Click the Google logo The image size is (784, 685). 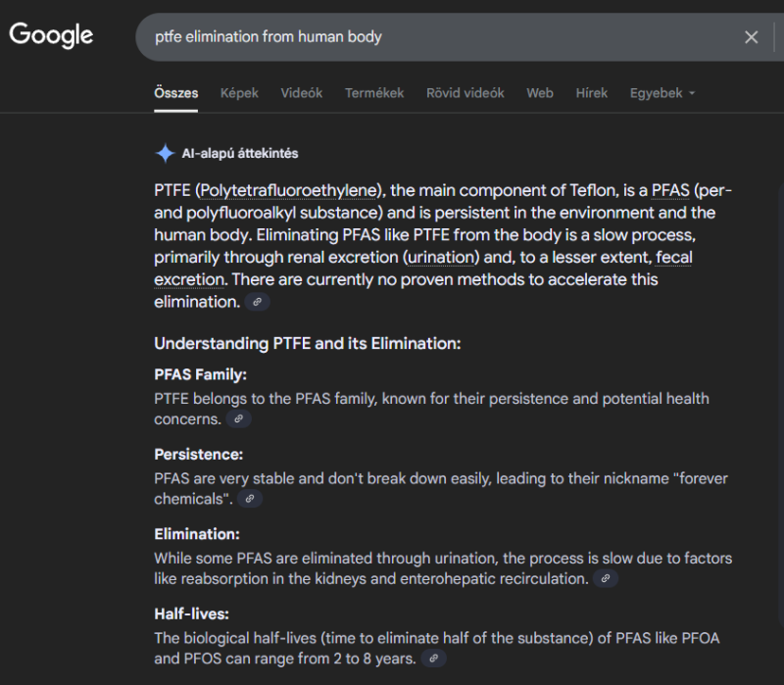51,35
